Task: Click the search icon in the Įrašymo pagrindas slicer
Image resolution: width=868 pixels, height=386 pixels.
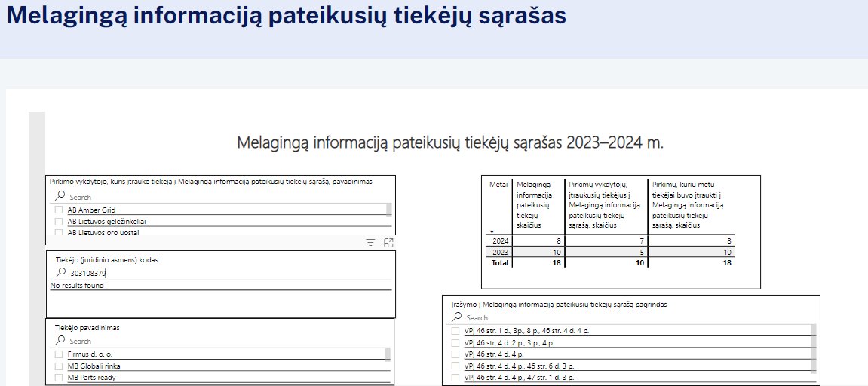Action: point(456,317)
